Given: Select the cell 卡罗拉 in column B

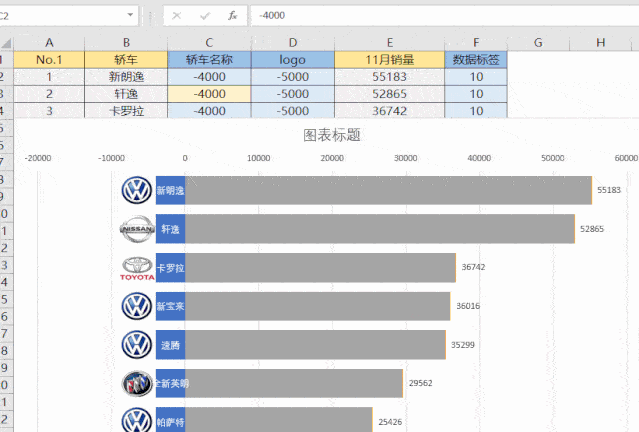Looking at the screenshot, I should [x=126, y=110].
